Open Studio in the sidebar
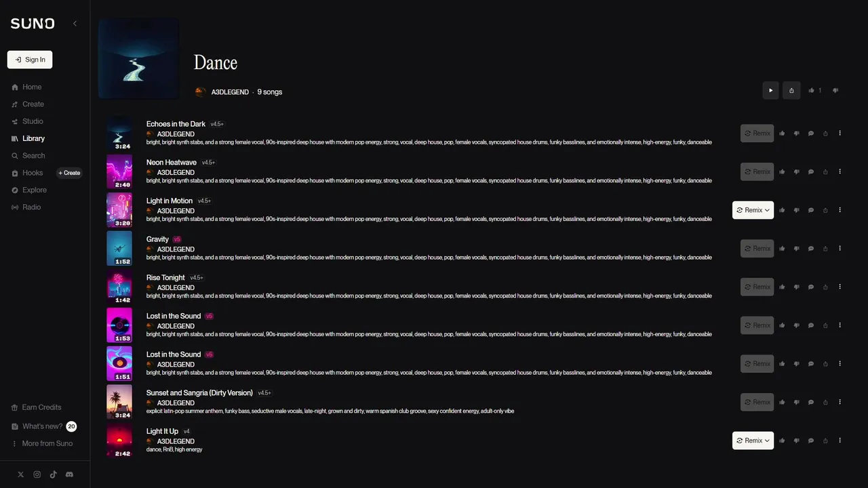This screenshot has height=488, width=868. click(27, 121)
